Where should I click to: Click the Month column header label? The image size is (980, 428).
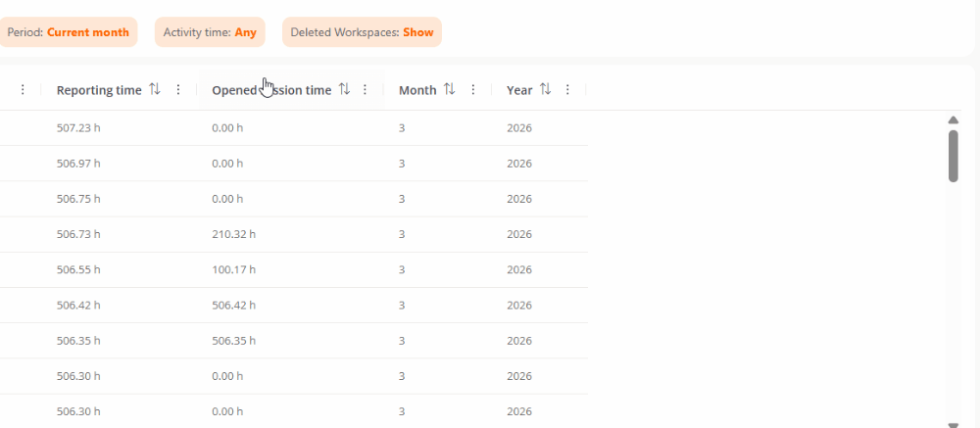pos(417,90)
